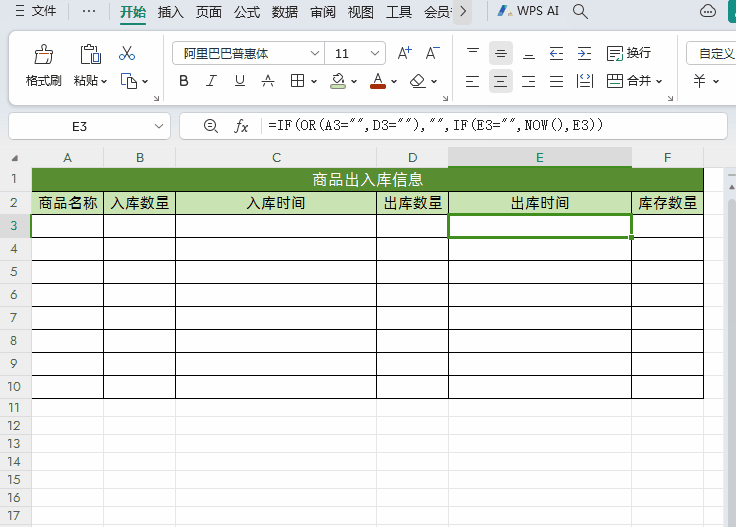Screen dimensions: 736x527
Task: Open the font name dropdown
Action: [x=315, y=53]
